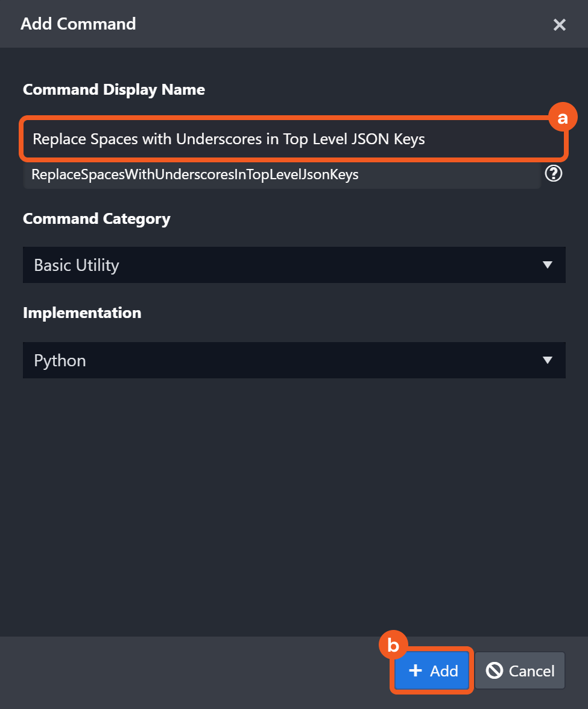Viewport: 588px width, 709px height.
Task: Click the Command Category label
Action: pos(96,218)
